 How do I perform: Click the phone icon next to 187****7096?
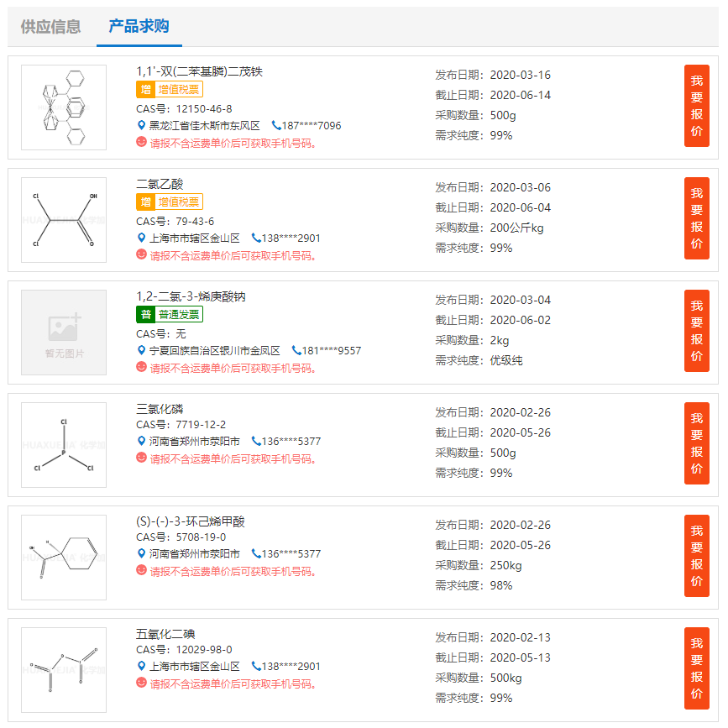[x=275, y=125]
